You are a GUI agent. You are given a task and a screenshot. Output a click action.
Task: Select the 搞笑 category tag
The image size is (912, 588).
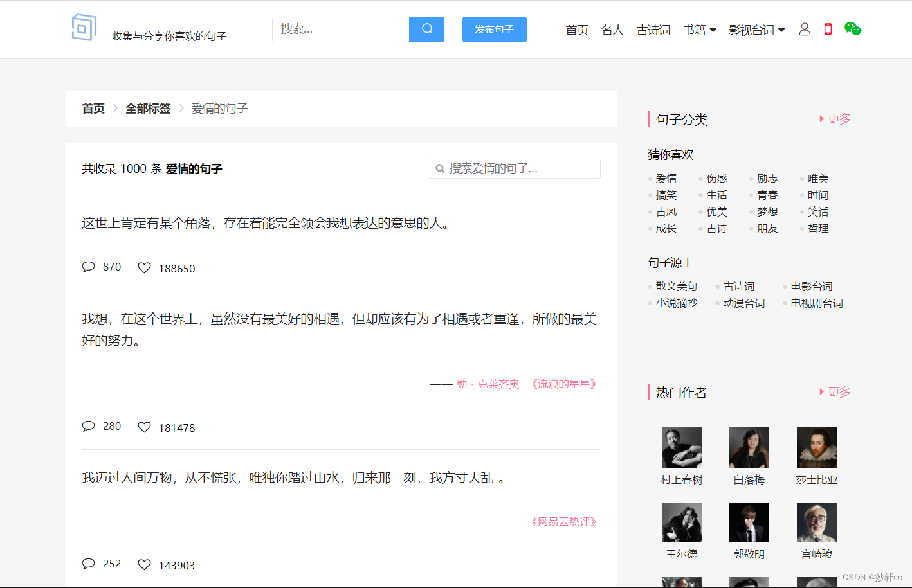[x=666, y=195]
